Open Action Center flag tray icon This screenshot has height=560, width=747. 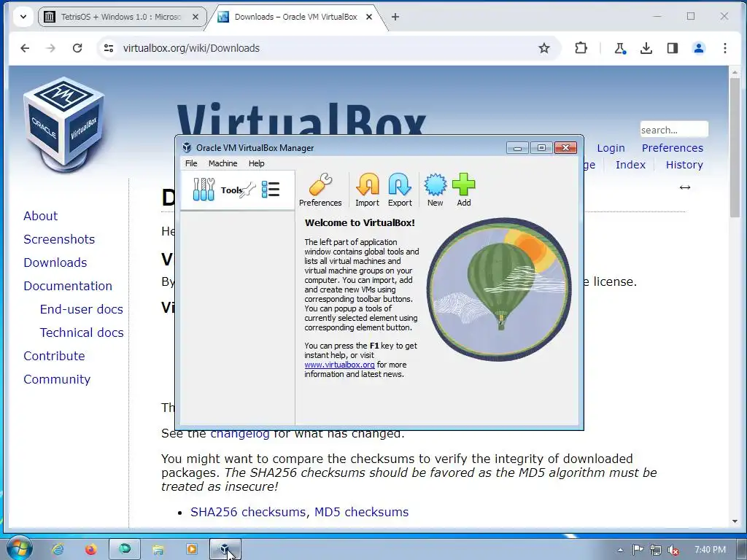[x=638, y=550]
